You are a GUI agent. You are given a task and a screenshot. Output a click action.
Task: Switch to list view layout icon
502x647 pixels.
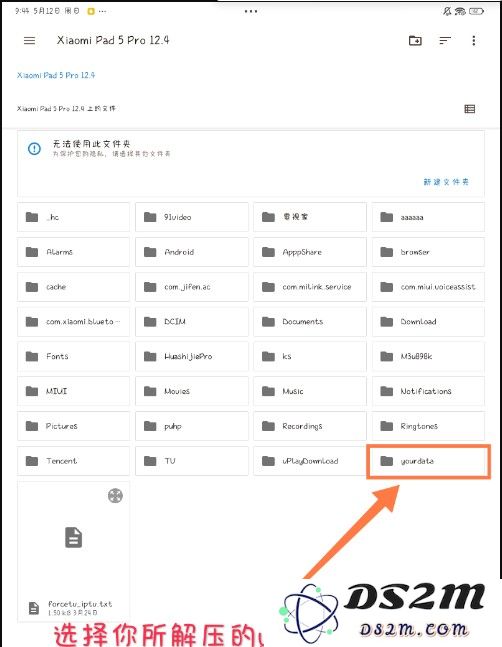[x=469, y=109]
